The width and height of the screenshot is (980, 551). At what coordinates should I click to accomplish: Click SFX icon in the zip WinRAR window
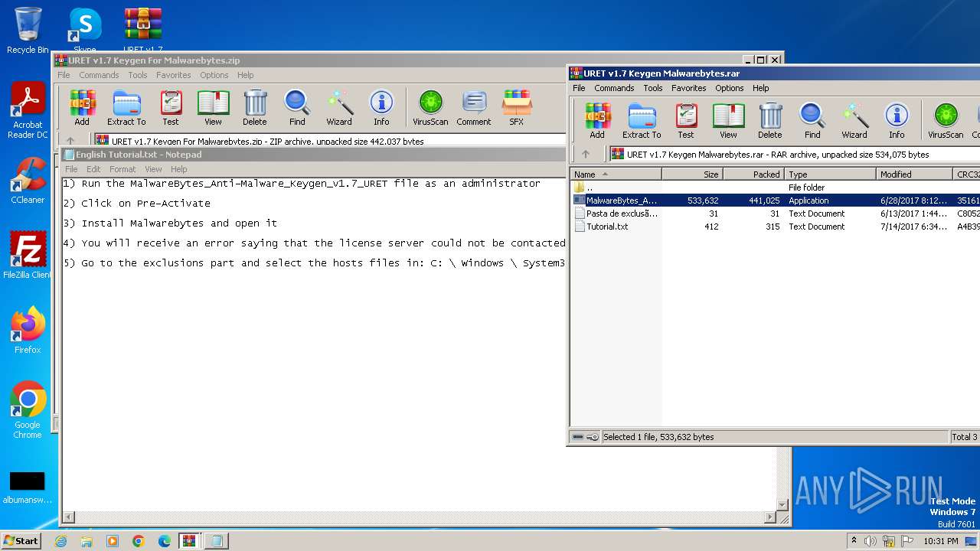point(517,108)
